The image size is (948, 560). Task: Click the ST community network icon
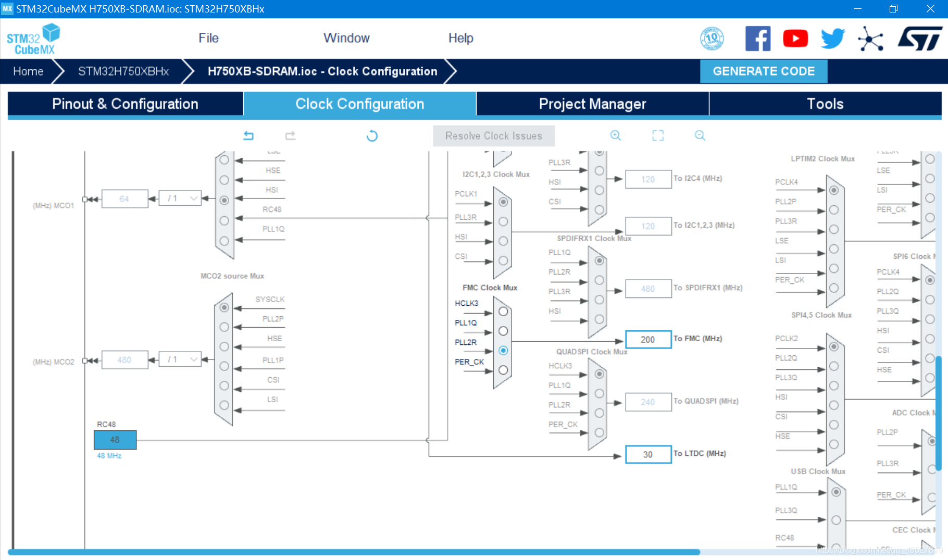pyautogui.click(x=871, y=39)
